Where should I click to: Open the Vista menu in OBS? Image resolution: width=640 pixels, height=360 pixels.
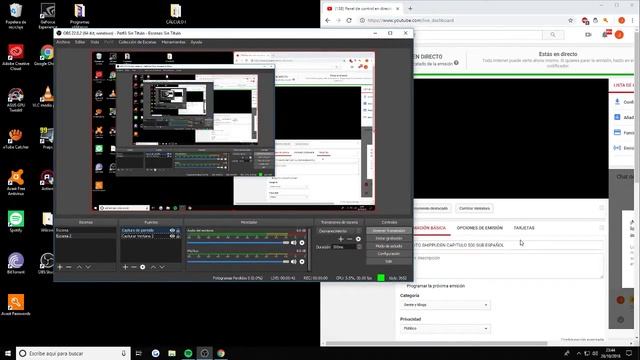click(95, 42)
